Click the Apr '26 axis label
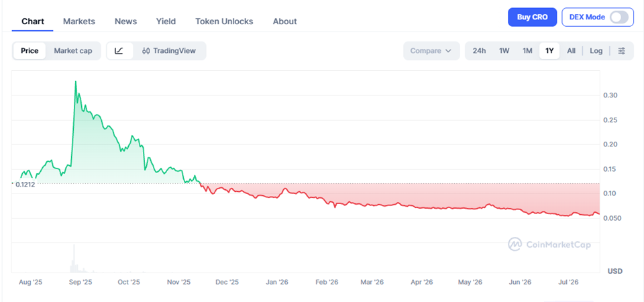 click(x=422, y=283)
